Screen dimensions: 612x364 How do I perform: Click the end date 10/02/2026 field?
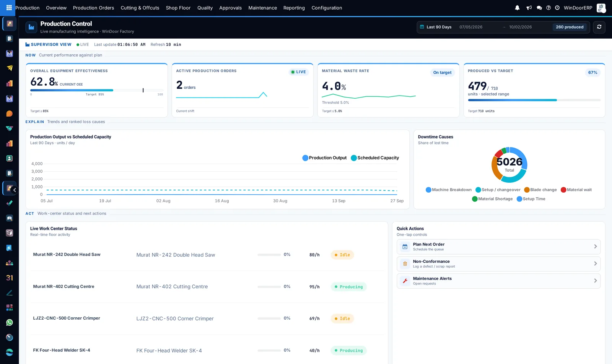point(520,27)
